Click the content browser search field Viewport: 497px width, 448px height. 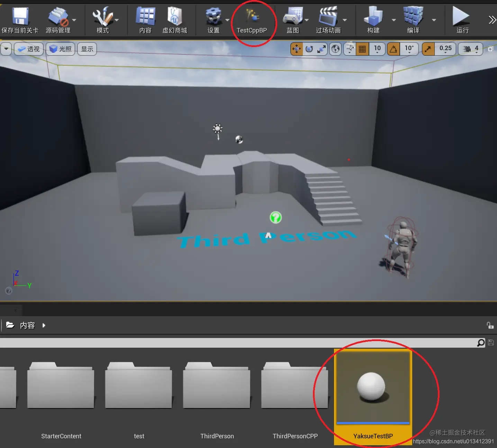(238, 342)
